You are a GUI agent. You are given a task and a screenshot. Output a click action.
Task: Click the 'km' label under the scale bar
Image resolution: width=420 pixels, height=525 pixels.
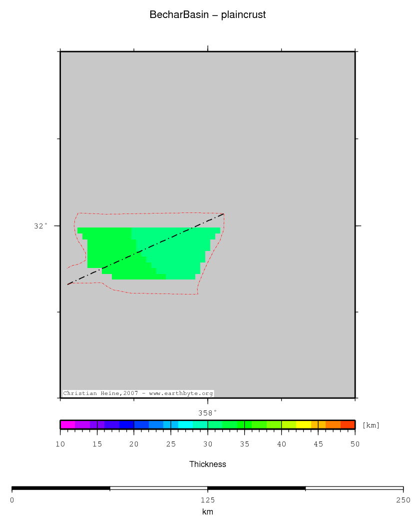click(208, 512)
